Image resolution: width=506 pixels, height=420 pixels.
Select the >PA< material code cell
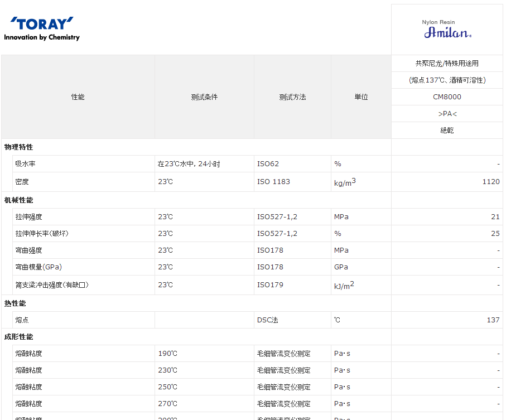[x=447, y=114]
